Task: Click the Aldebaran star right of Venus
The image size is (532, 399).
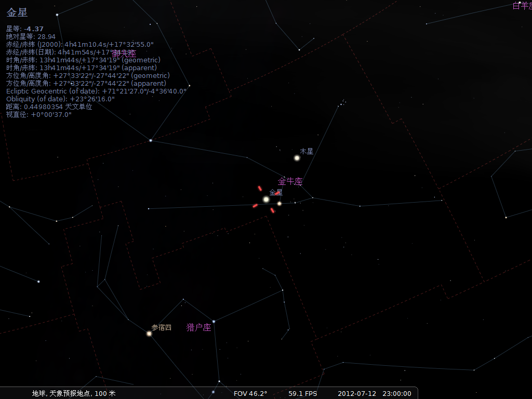Action: pos(279,204)
